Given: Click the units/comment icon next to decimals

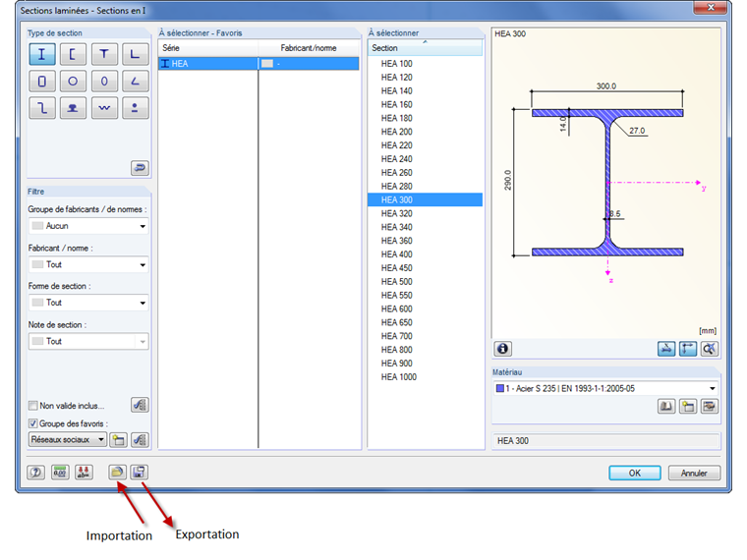Looking at the screenshot, I should (x=84, y=473).
